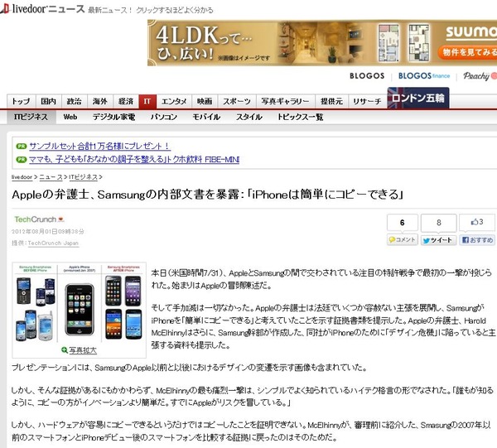This screenshot has height=448, width=497.
Task: Go to livedoor breadcrumb link
Action: 22,177
